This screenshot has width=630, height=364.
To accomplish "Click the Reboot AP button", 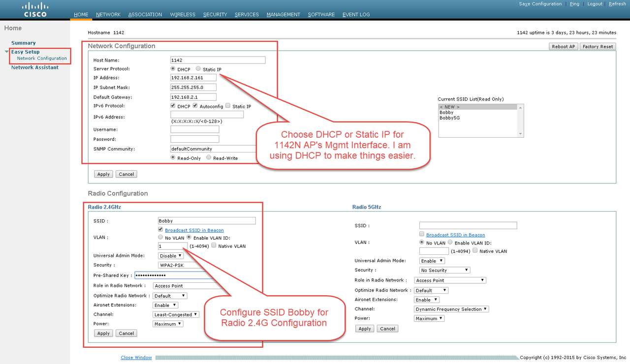I will 564,47.
